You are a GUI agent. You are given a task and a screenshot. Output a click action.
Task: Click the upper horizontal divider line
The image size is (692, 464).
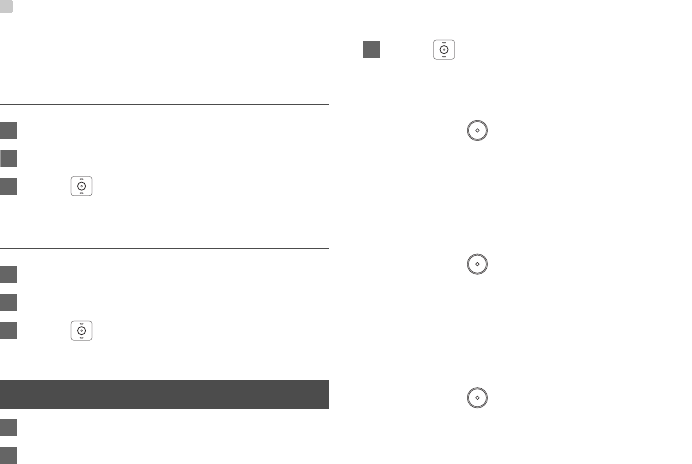(x=164, y=105)
